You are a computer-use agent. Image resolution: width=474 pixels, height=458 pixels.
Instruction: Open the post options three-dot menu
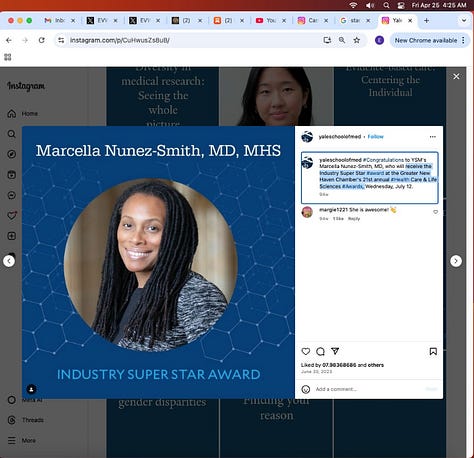point(433,137)
